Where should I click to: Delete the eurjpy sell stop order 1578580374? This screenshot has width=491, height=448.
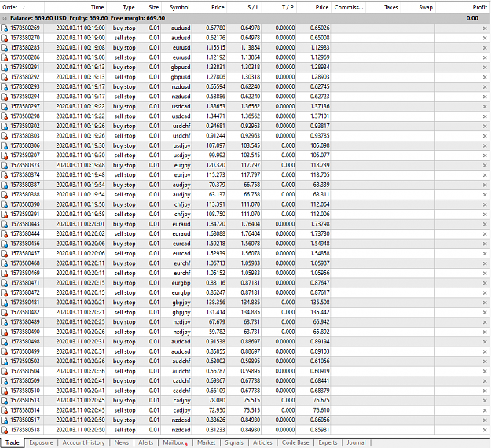[x=485, y=175]
